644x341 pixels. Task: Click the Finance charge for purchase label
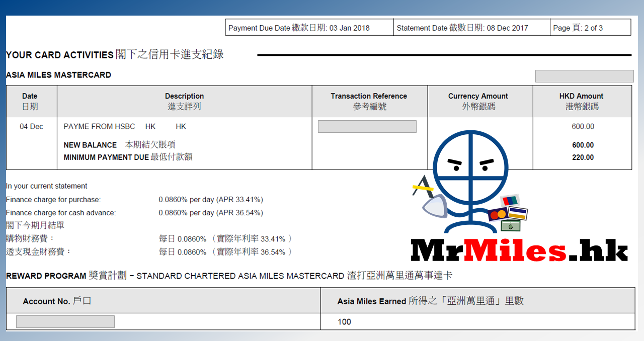click(x=53, y=200)
